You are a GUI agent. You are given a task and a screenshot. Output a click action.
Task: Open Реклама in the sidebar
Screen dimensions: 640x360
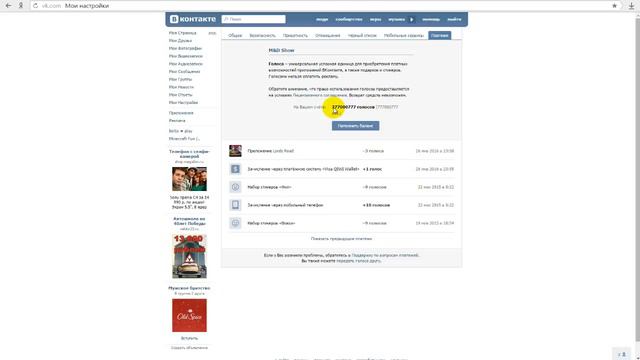(x=177, y=120)
